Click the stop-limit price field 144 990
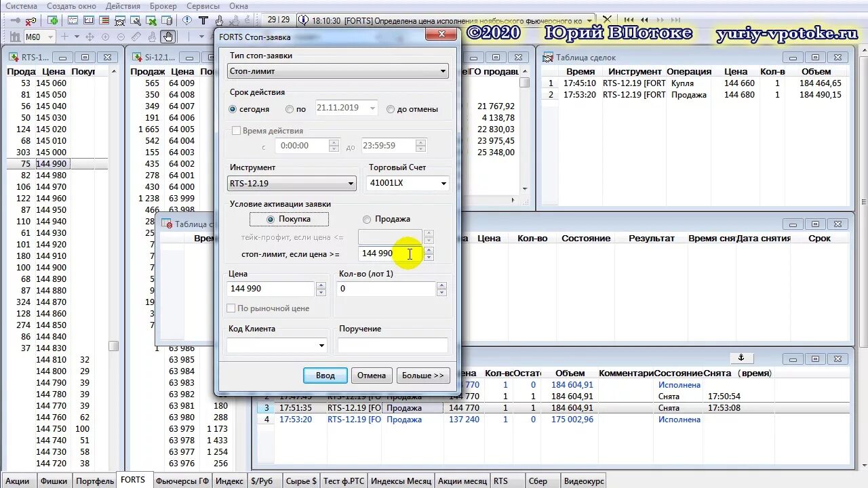 [389, 253]
